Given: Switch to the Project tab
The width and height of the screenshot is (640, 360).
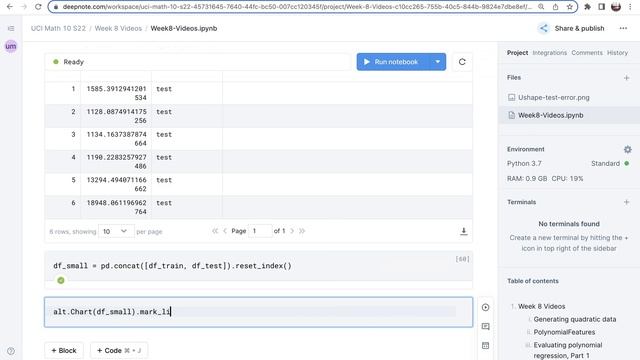Looking at the screenshot, I should click(517, 53).
